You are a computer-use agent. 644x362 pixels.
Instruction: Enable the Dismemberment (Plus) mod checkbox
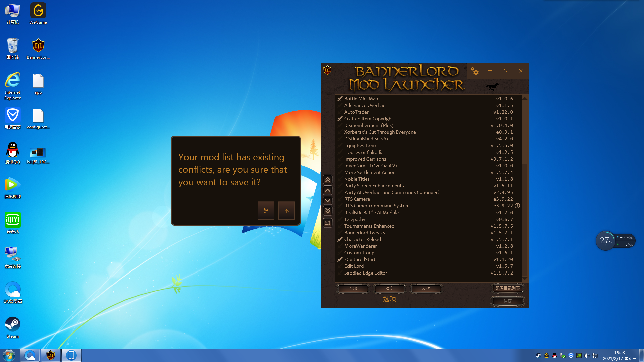click(x=340, y=125)
